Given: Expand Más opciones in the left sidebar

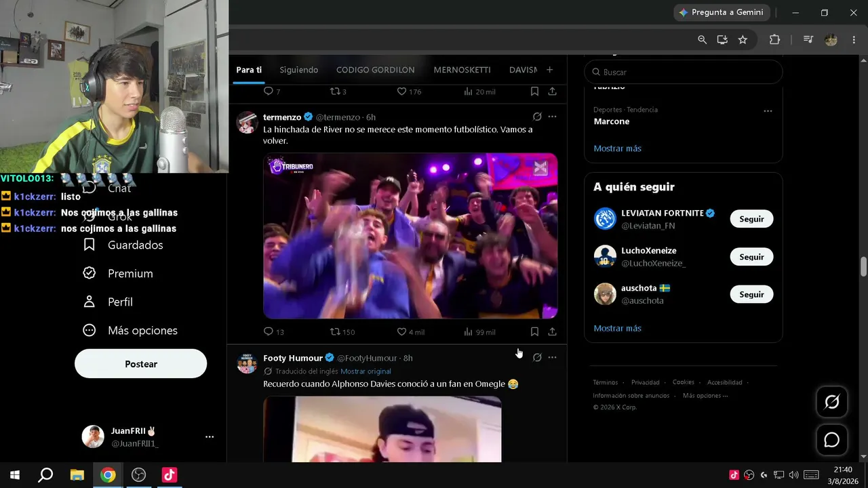Looking at the screenshot, I should 130,330.
